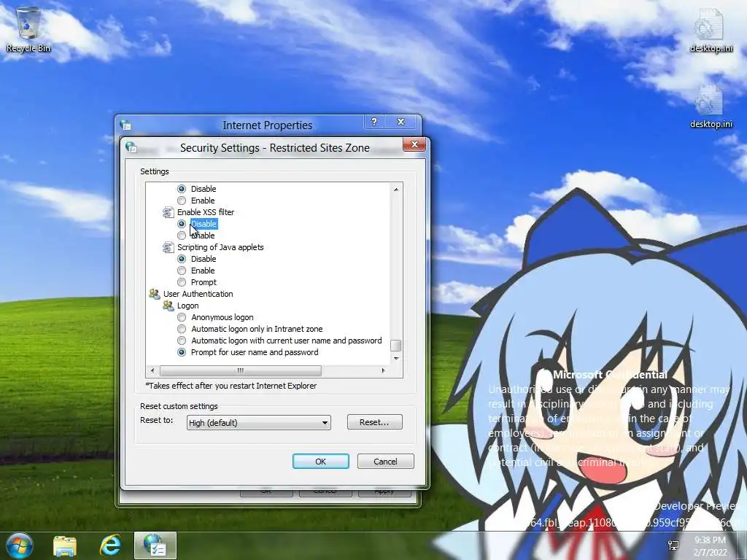Launch Internet Explorer from the taskbar
747x560 pixels.
(110, 545)
